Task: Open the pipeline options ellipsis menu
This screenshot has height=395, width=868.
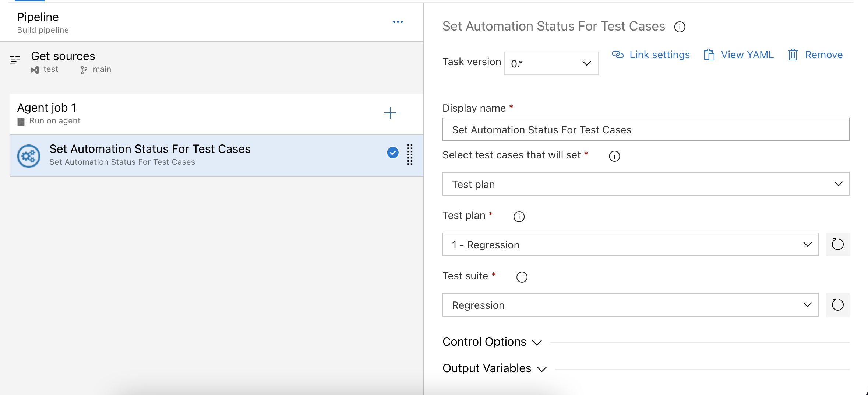Action: click(x=398, y=21)
